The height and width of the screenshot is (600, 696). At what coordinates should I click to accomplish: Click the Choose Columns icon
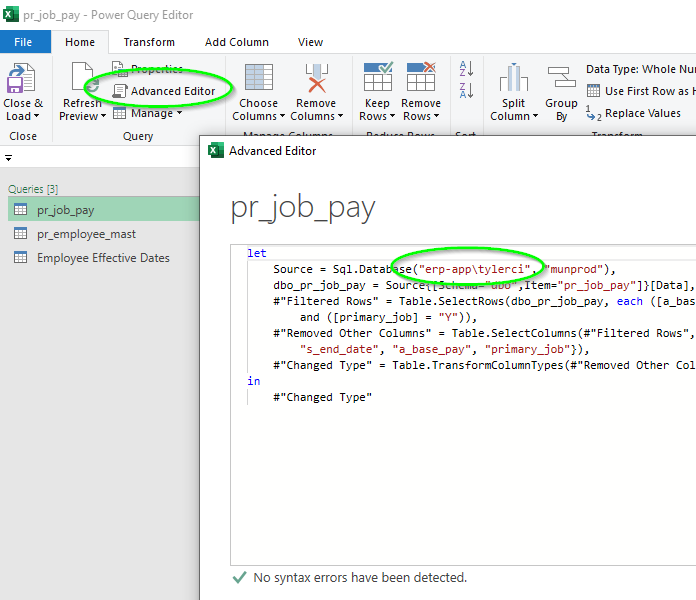click(x=259, y=78)
